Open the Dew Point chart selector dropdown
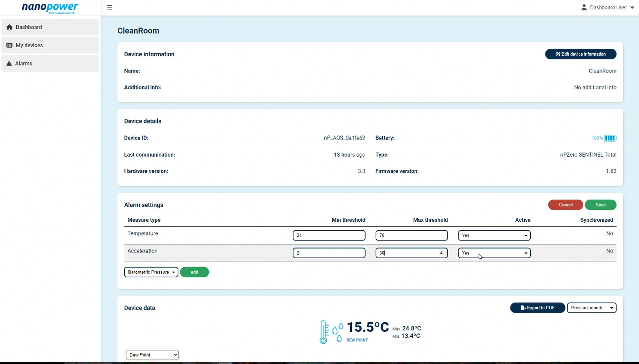639x364 pixels. point(152,355)
